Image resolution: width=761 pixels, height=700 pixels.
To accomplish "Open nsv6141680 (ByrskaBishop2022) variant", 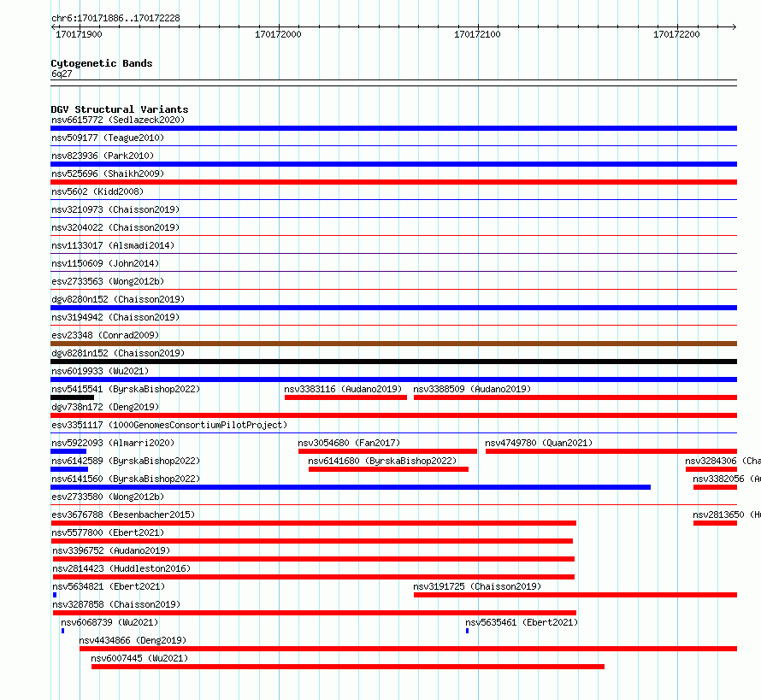I will click(382, 461).
